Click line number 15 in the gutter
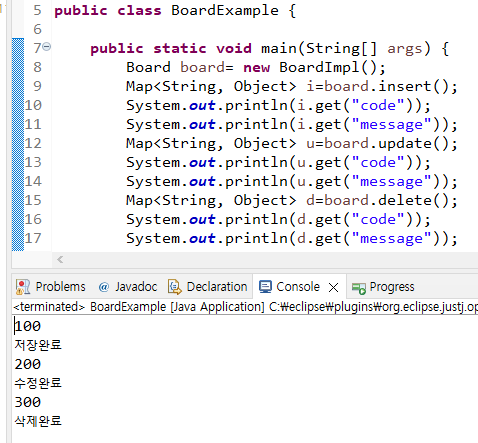Viewport: 478px width, 443px height. coord(33,200)
